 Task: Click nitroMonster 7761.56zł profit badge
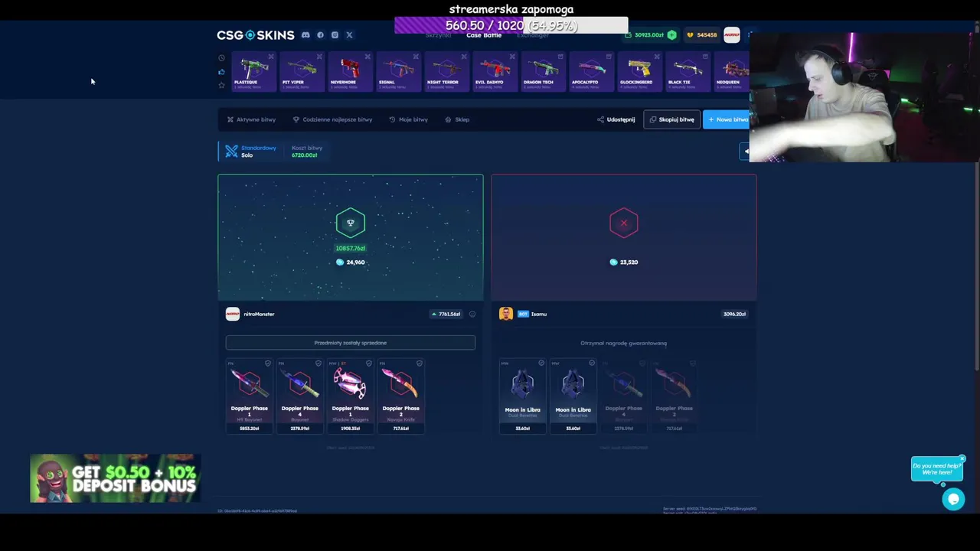tap(446, 314)
